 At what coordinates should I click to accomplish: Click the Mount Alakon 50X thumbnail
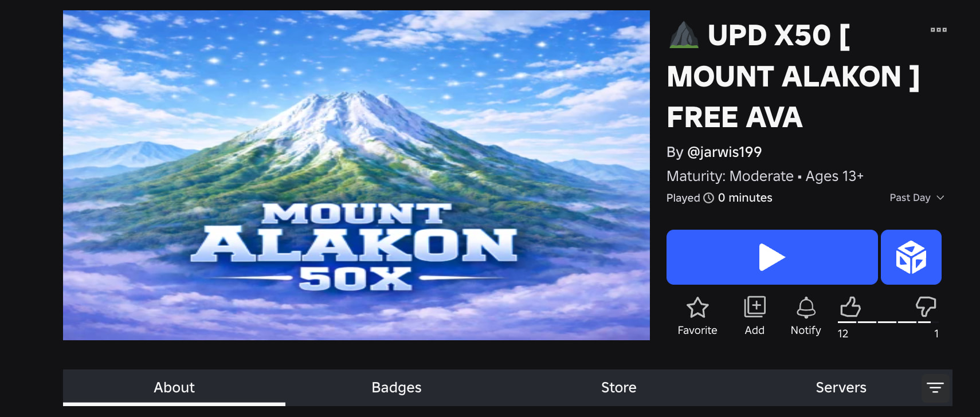click(356, 175)
